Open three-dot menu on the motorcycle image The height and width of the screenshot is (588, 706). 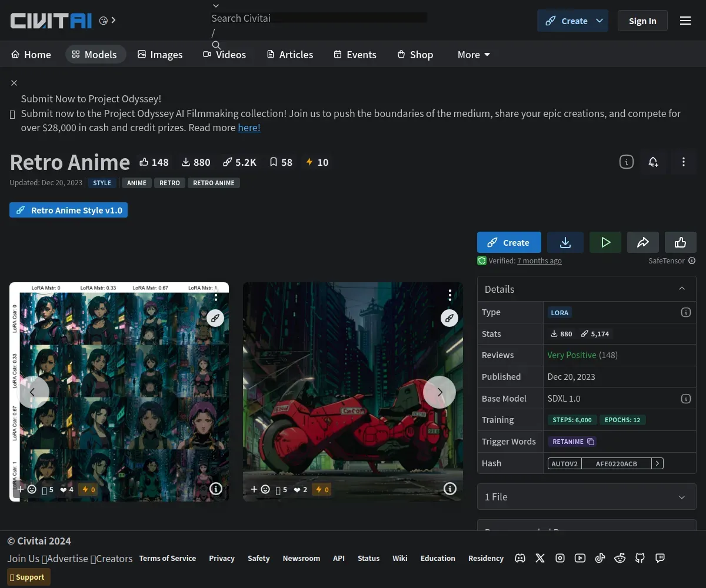pos(449,295)
